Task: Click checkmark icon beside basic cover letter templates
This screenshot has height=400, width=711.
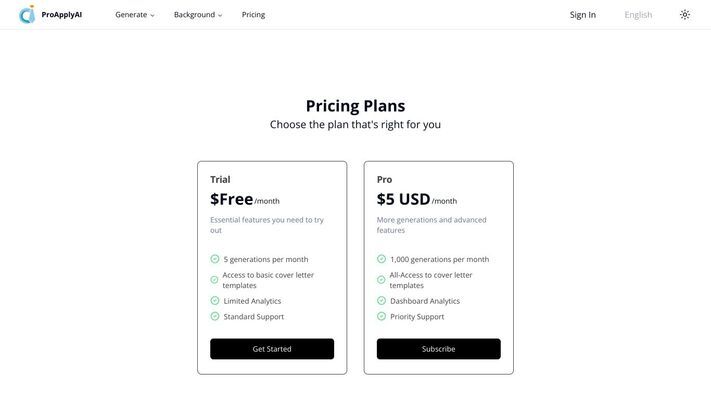Action: (214, 280)
